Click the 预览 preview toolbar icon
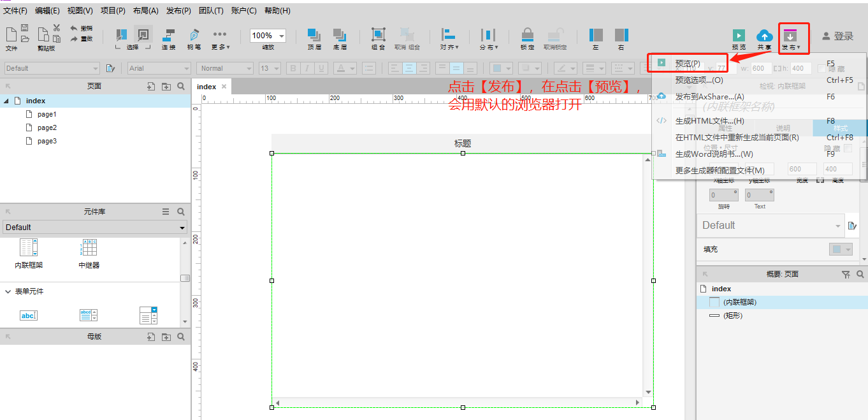868x420 pixels. point(739,36)
